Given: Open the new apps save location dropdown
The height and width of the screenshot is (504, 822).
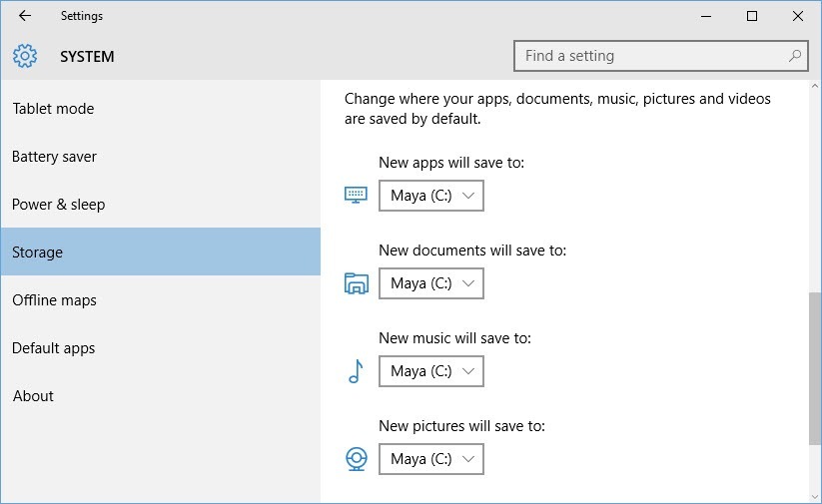Looking at the screenshot, I should (x=431, y=196).
